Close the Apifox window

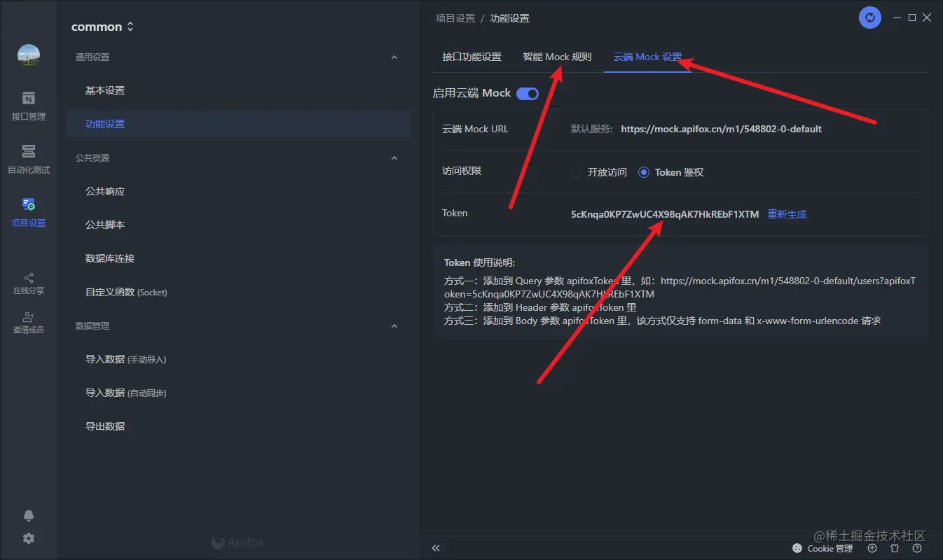pyautogui.click(x=927, y=18)
